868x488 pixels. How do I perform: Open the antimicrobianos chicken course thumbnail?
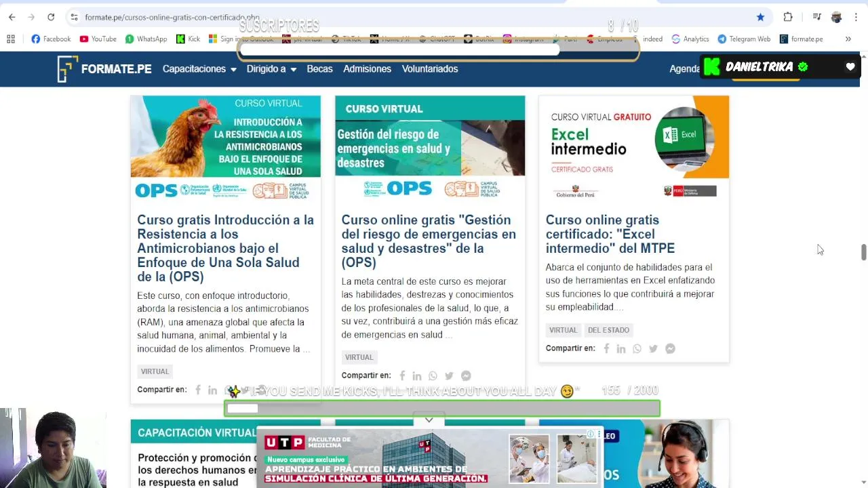coord(225,148)
